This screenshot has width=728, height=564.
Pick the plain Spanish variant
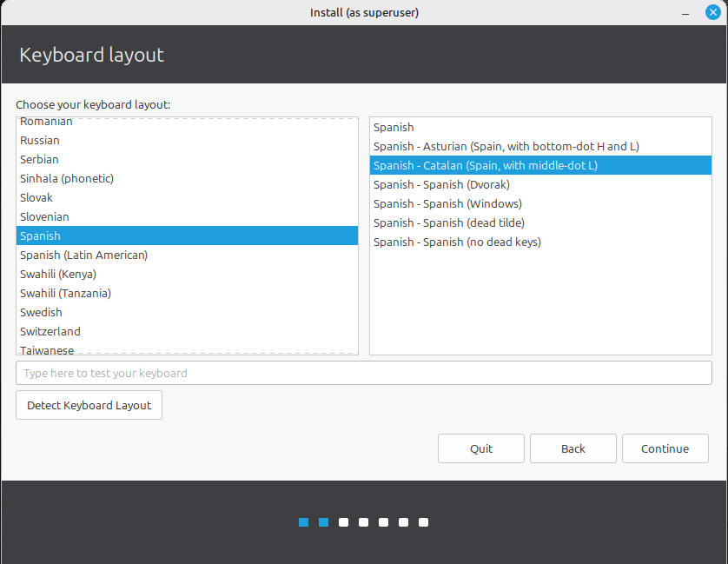click(394, 127)
